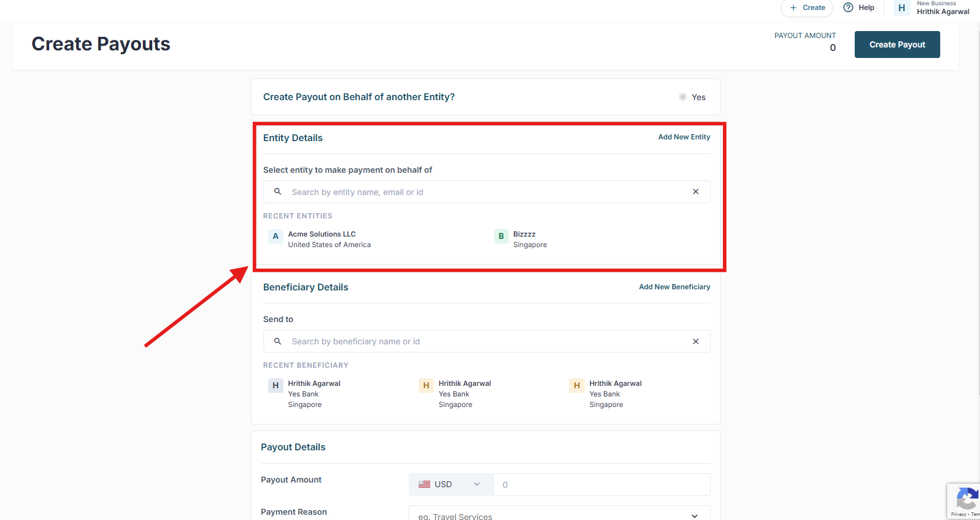Click the Payout Details section title

tap(293, 447)
